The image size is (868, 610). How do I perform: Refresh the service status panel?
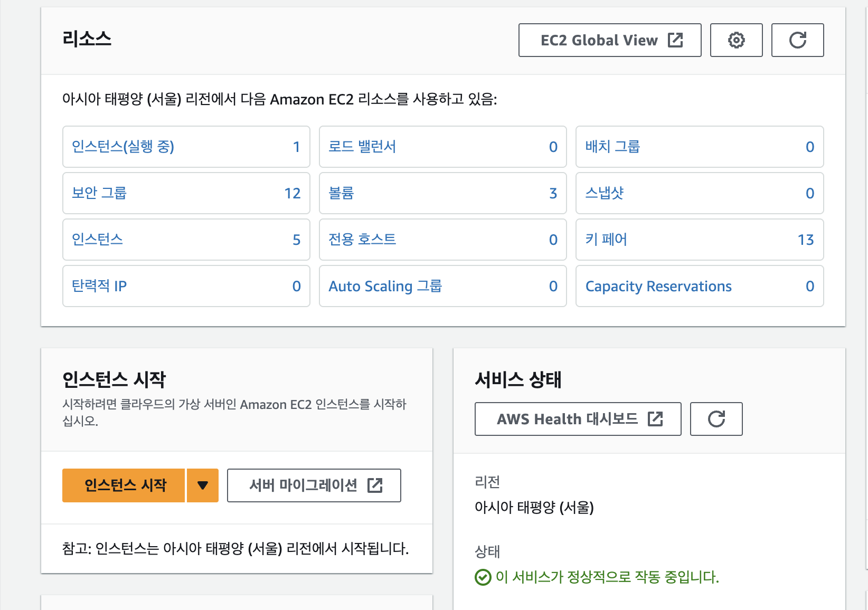pyautogui.click(x=716, y=419)
